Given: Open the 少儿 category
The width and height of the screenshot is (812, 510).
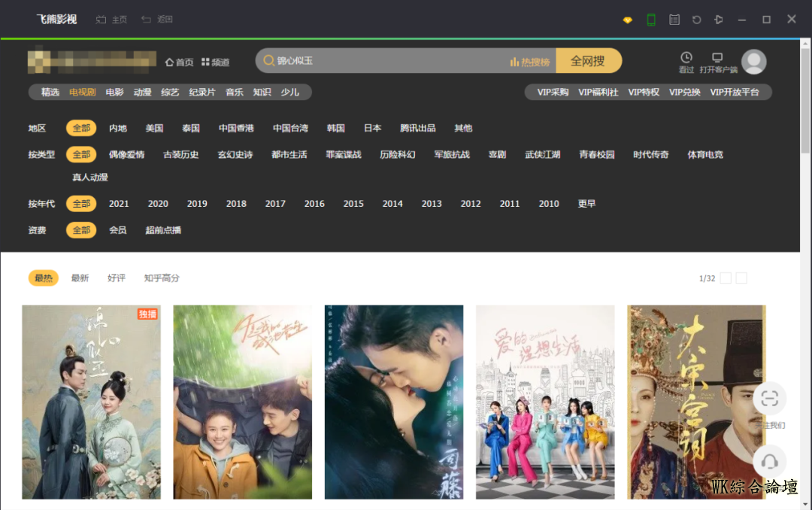Looking at the screenshot, I should coord(289,93).
